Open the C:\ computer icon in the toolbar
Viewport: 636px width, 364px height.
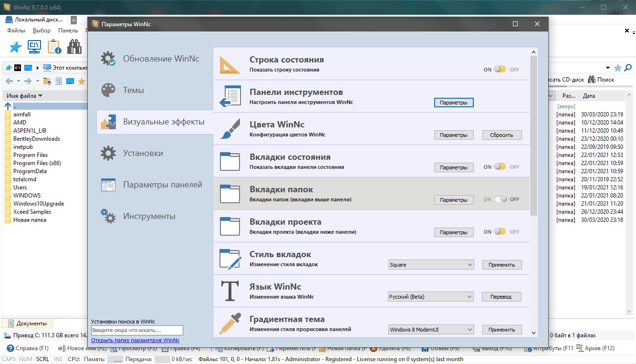click(x=34, y=46)
